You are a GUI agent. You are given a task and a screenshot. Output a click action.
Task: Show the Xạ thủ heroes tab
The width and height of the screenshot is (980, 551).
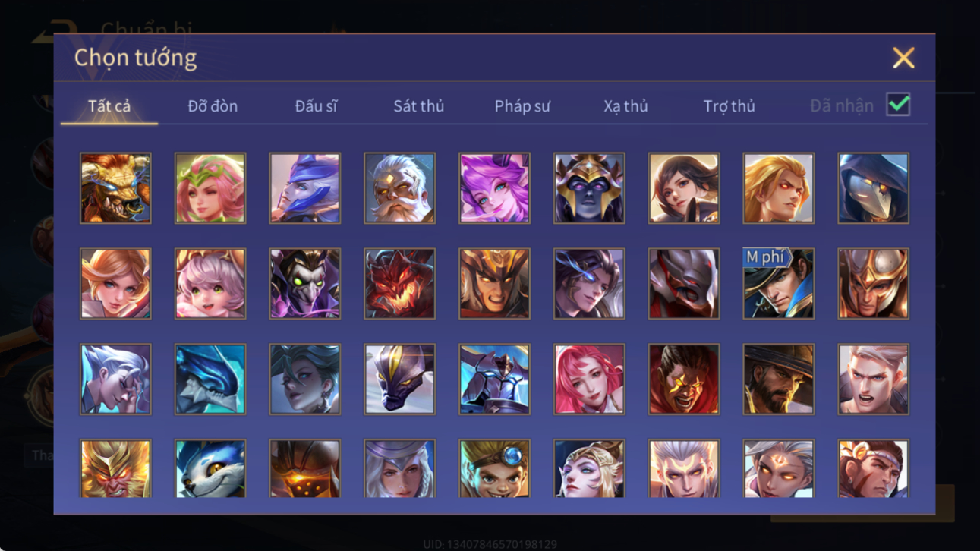click(x=625, y=106)
